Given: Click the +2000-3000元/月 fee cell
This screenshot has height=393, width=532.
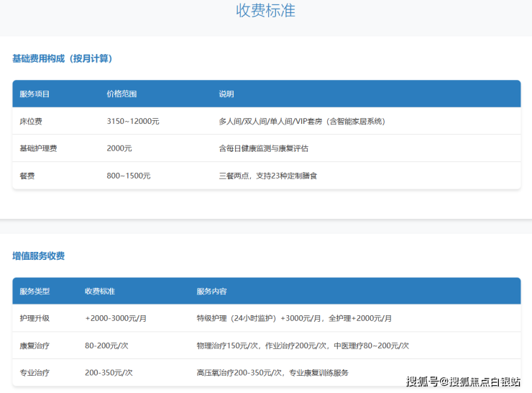Looking at the screenshot, I should (x=116, y=318).
